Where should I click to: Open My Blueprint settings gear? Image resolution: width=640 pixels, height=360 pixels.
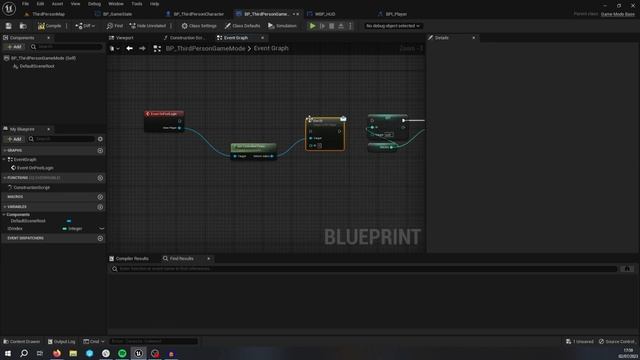point(100,139)
